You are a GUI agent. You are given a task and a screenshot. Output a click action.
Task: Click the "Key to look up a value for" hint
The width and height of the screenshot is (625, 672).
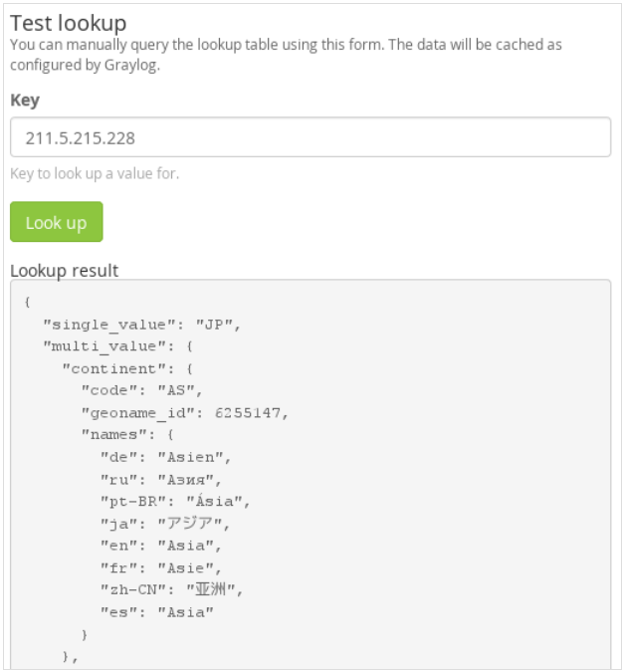95,174
